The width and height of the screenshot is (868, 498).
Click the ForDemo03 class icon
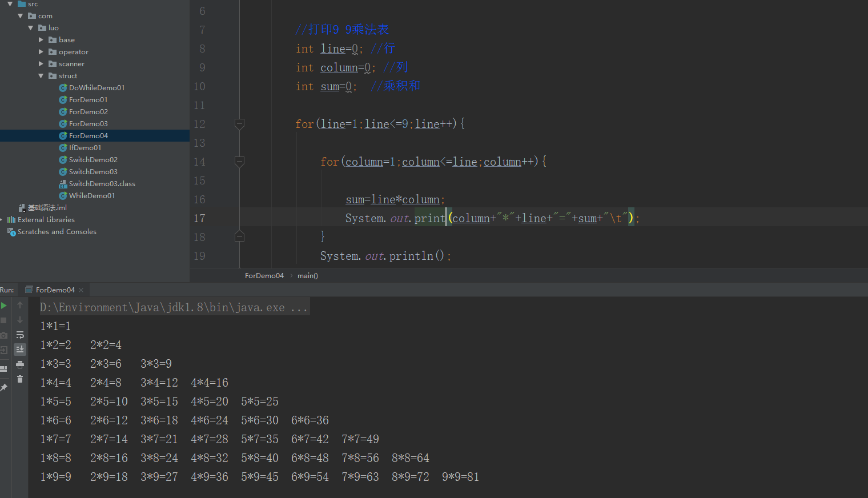(x=63, y=124)
